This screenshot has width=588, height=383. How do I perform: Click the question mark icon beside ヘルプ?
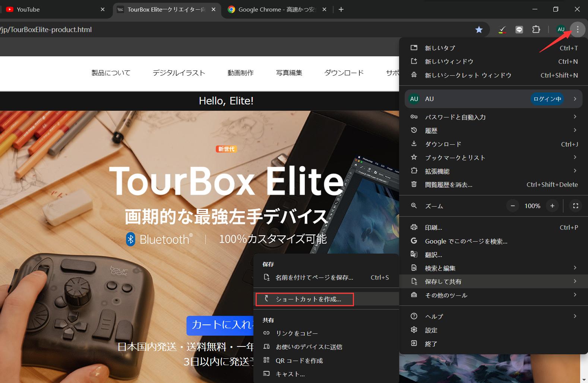point(414,316)
